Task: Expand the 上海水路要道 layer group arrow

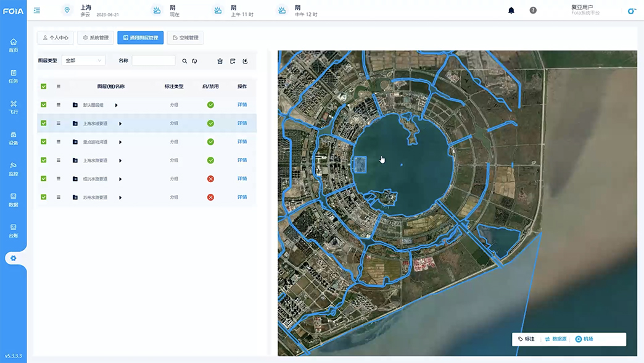Action: pyautogui.click(x=120, y=160)
